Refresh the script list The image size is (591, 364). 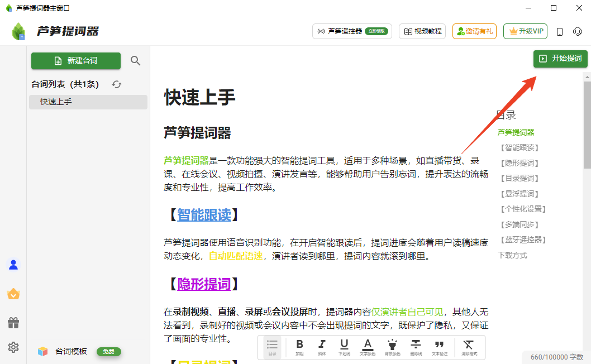coord(117,84)
